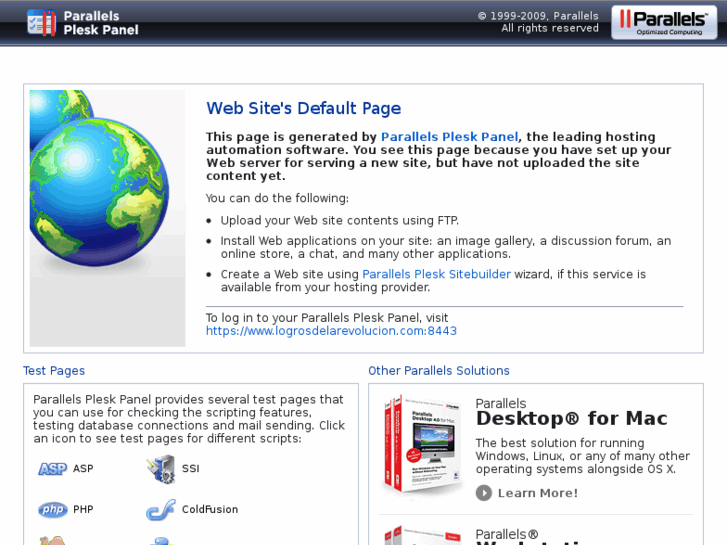Click the 1999-2009 Parallels copyright text

pyautogui.click(x=538, y=16)
